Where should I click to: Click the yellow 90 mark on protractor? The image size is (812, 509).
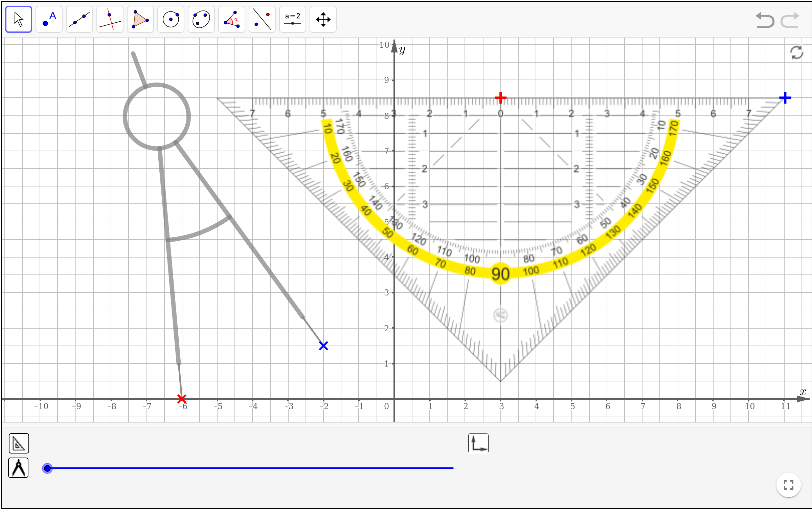[500, 273]
